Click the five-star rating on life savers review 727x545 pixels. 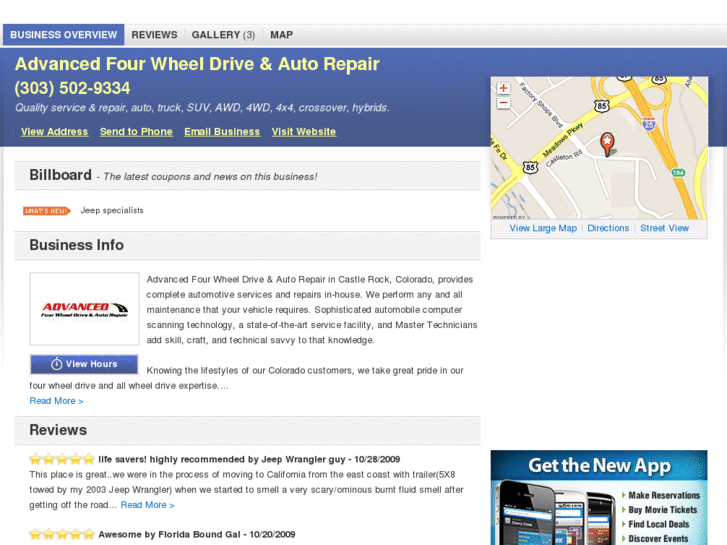pos(62,459)
